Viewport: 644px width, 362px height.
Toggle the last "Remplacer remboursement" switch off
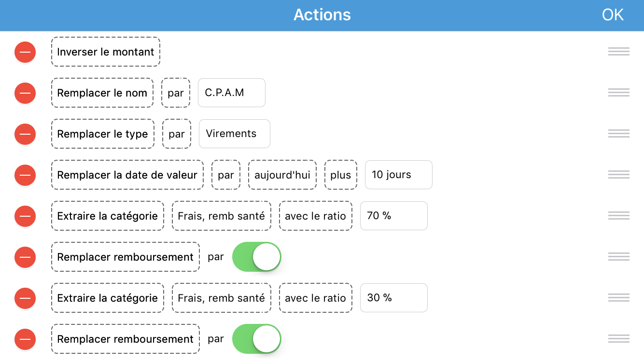tap(257, 339)
